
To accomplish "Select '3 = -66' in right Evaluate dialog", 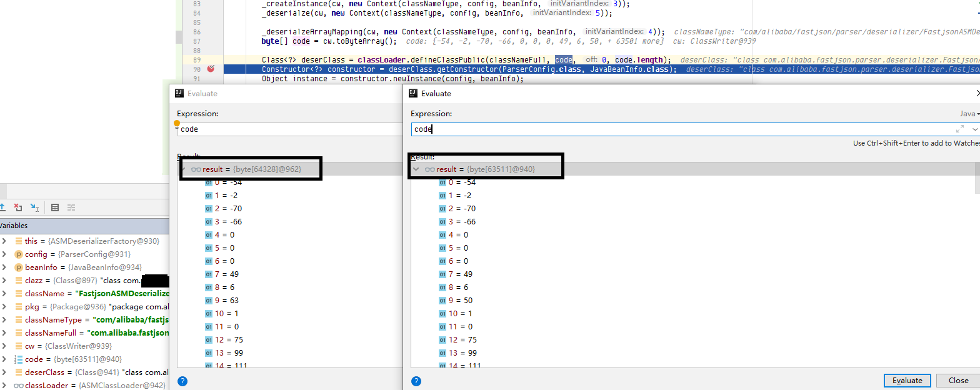I will (x=462, y=222).
